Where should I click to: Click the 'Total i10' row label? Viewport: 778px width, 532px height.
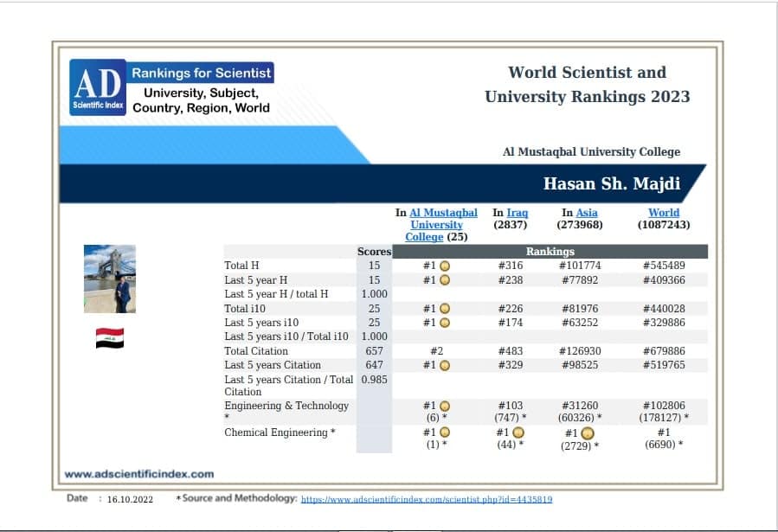pos(245,309)
